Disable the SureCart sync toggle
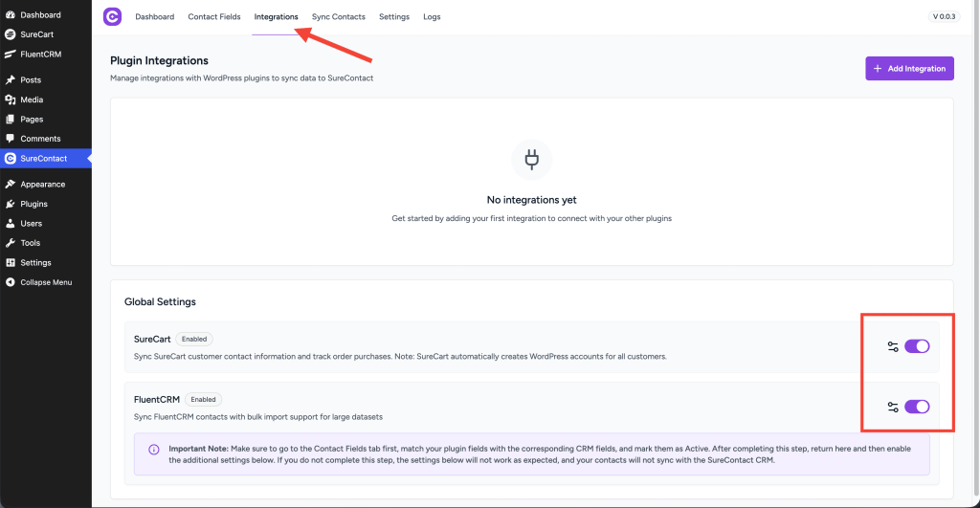Viewport: 980px width, 508px height. 917,346
